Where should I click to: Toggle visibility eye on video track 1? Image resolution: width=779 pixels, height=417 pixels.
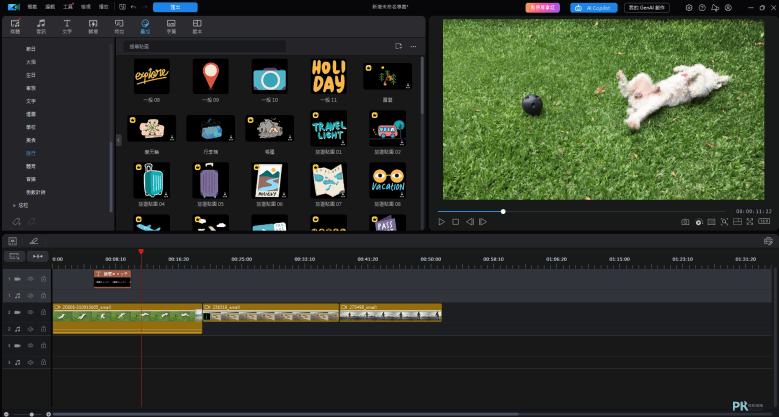click(x=31, y=279)
